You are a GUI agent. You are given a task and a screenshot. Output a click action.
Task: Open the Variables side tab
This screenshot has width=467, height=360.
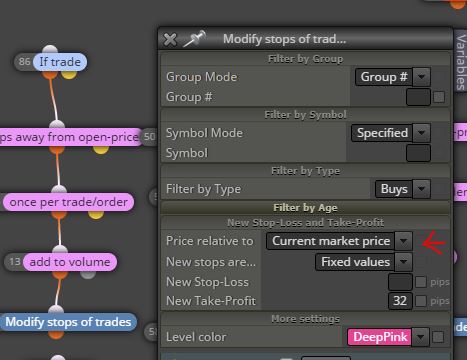click(461, 61)
